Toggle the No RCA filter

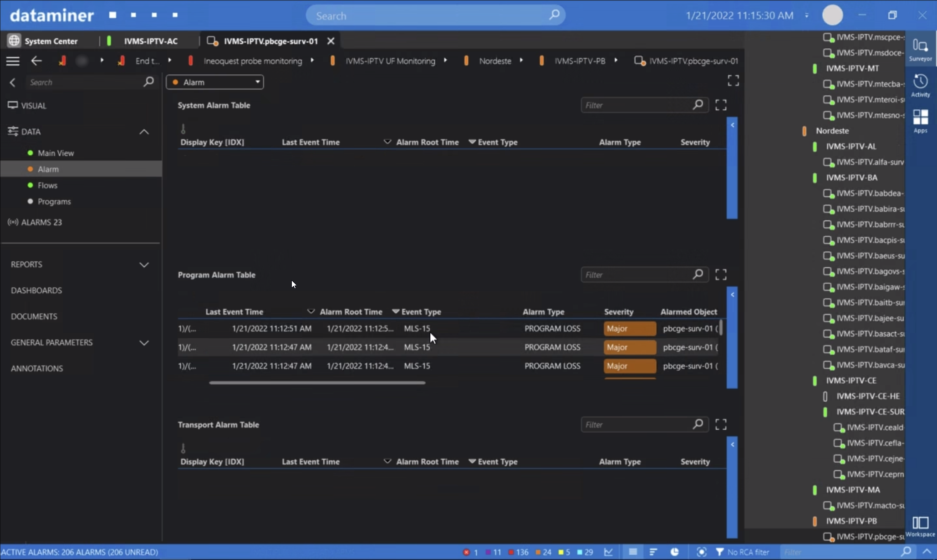pos(743,552)
